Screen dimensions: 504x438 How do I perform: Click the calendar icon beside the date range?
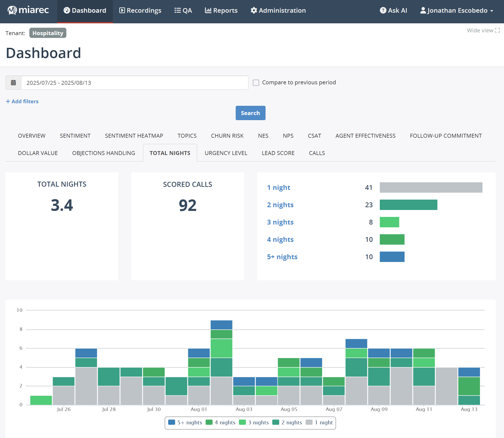(13, 83)
